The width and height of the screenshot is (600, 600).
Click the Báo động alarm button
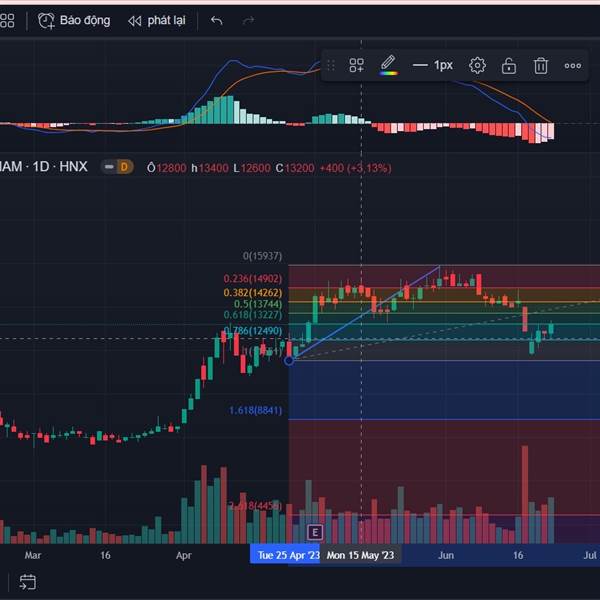[x=74, y=20]
